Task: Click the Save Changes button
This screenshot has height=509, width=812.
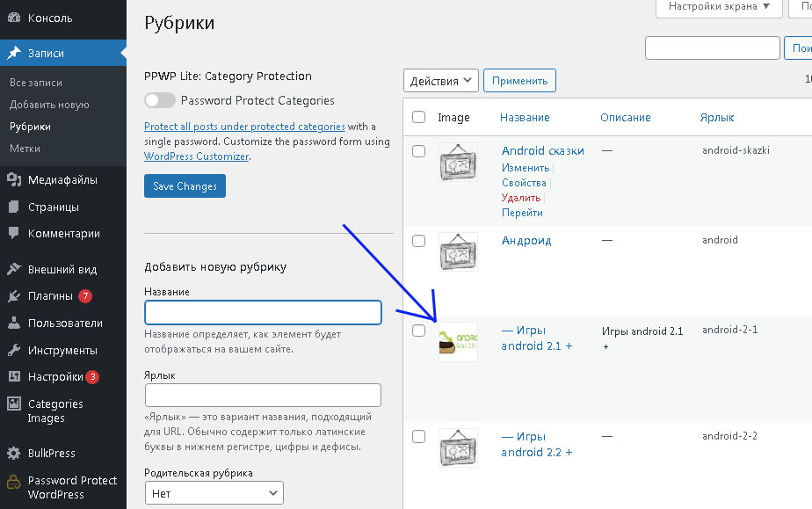Action: pyautogui.click(x=185, y=185)
